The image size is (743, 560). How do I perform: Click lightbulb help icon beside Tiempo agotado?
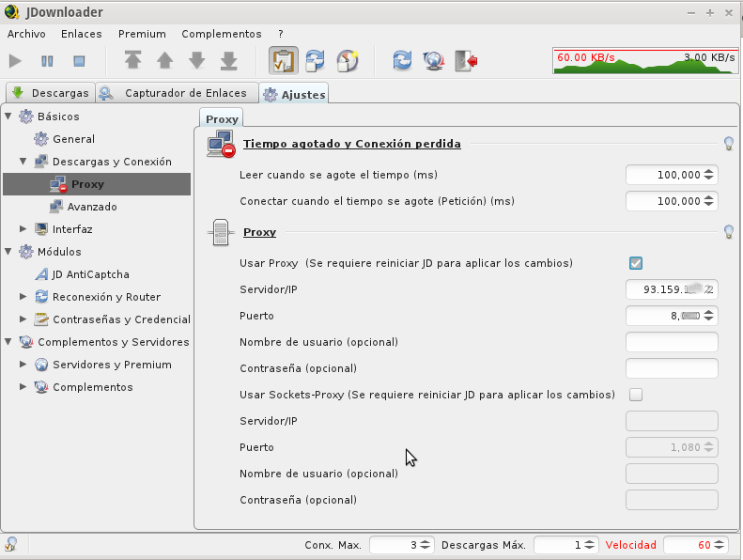(729, 143)
